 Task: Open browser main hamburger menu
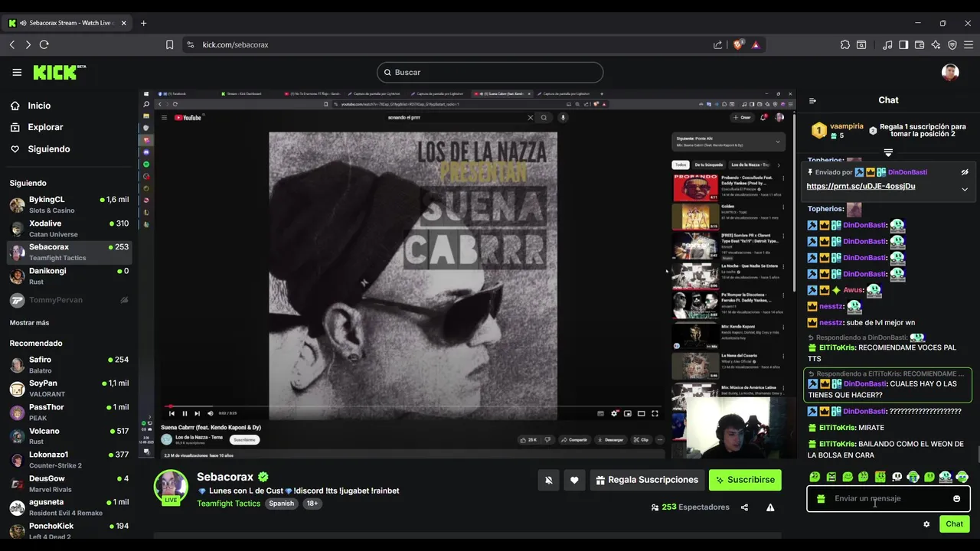pyautogui.click(x=969, y=44)
